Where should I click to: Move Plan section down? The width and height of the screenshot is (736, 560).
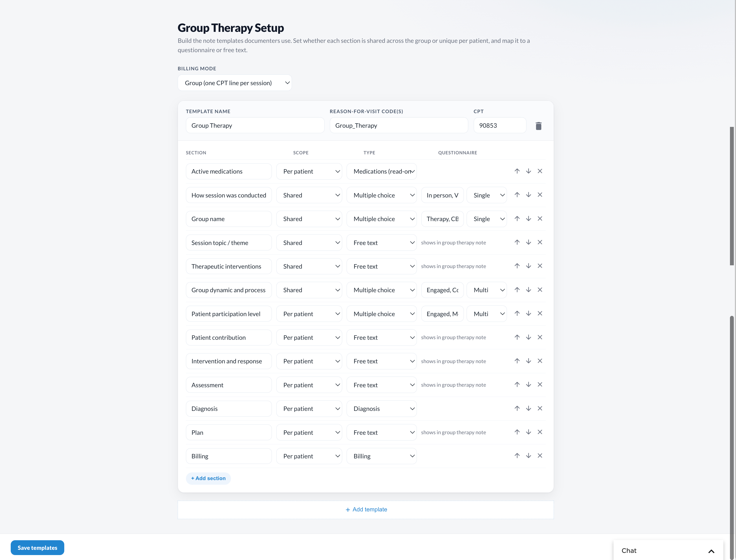pos(528,432)
